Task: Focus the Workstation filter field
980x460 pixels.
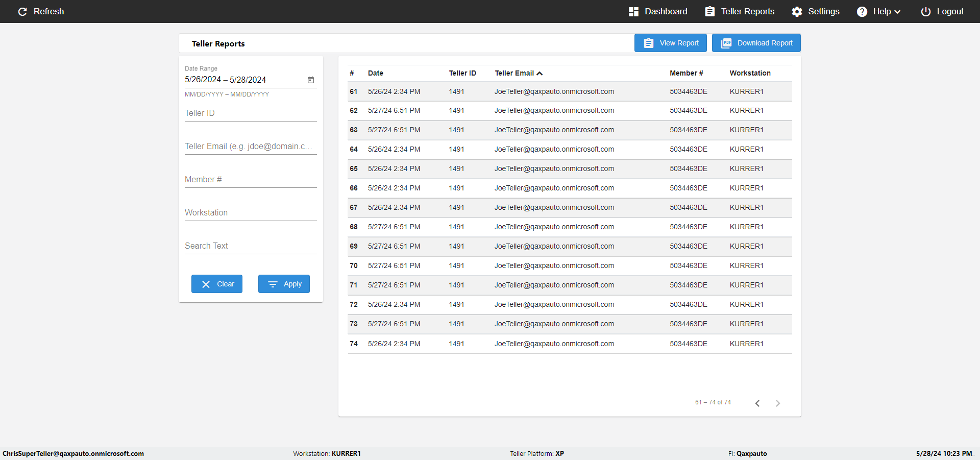Action: point(251,212)
